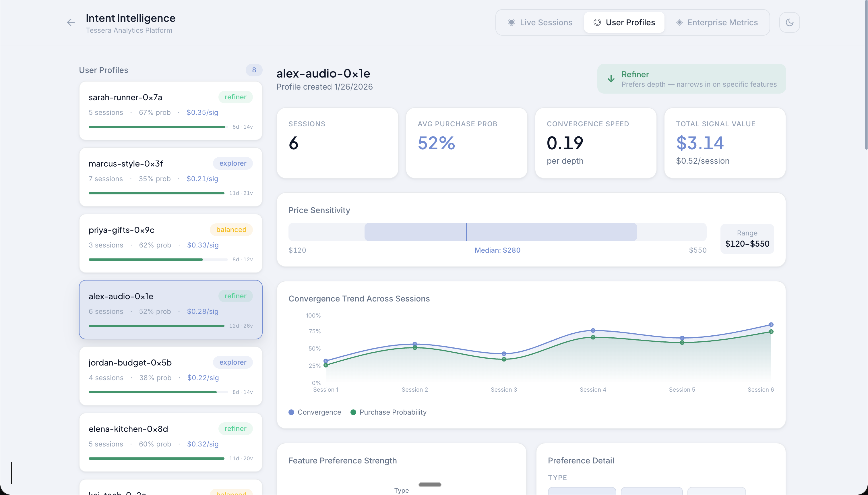Click the median marker on price sensitivity bar

[466, 232]
